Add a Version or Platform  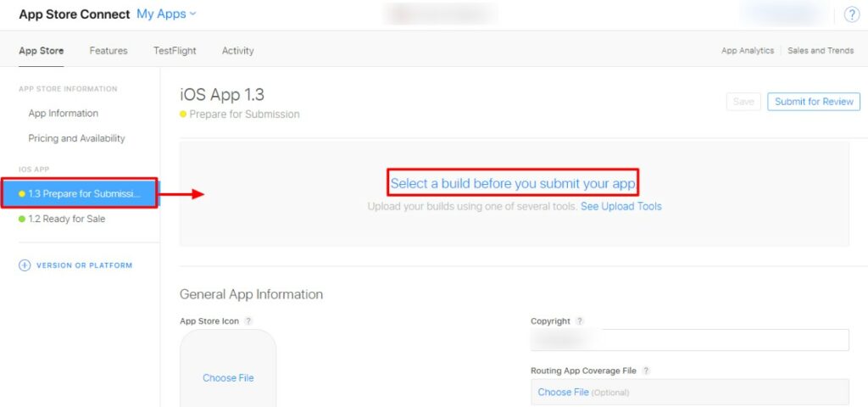pos(84,265)
